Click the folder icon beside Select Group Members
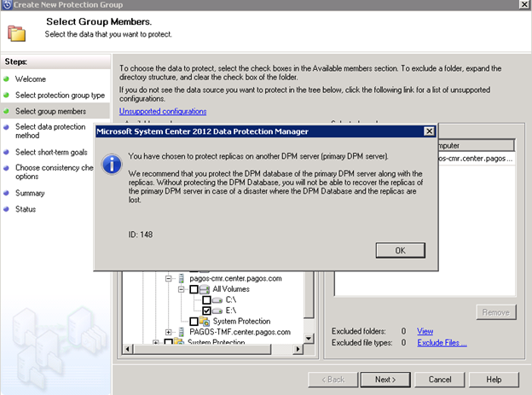This screenshot has height=395, width=532. (x=17, y=33)
